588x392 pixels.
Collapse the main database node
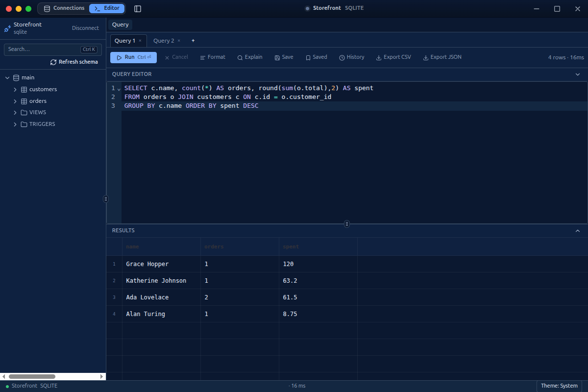tap(7, 77)
